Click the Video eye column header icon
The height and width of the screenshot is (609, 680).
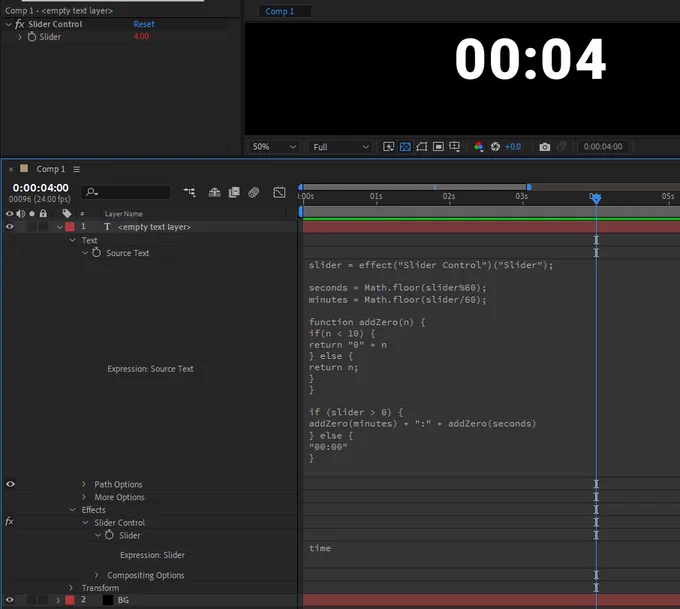9,213
